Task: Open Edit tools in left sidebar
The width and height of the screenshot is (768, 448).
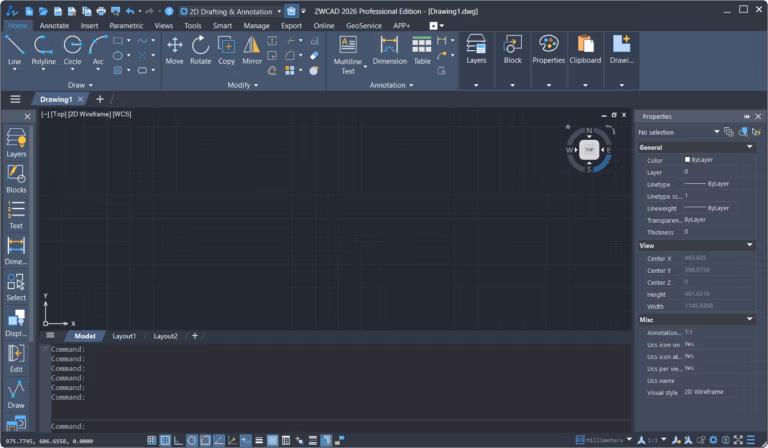Action: (16, 358)
